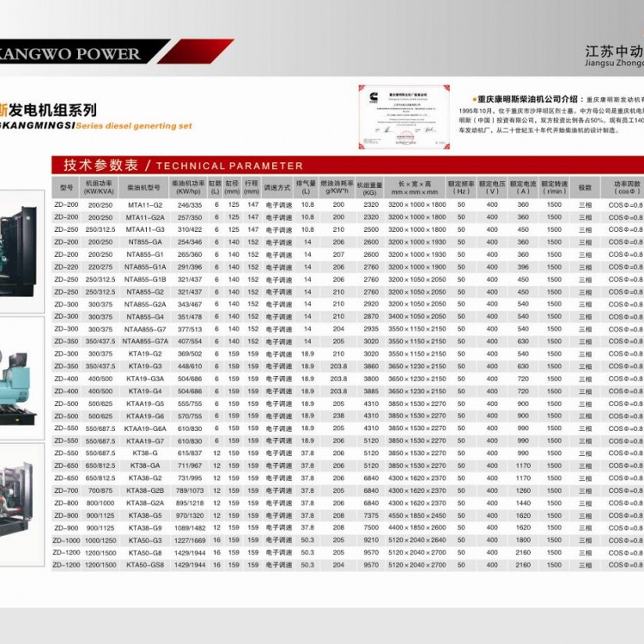Screen dimensions: 644x644
Task: Click the 江苏中动 company name
Action: (x=615, y=52)
